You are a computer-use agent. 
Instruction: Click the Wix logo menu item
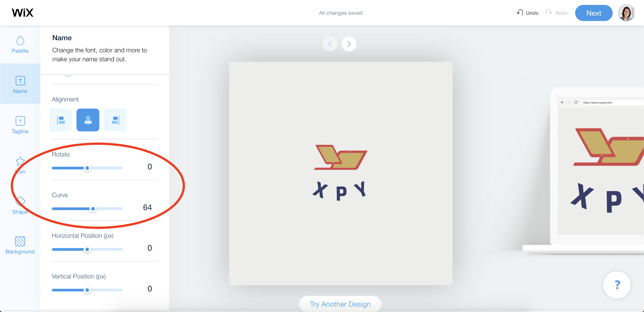tap(22, 12)
